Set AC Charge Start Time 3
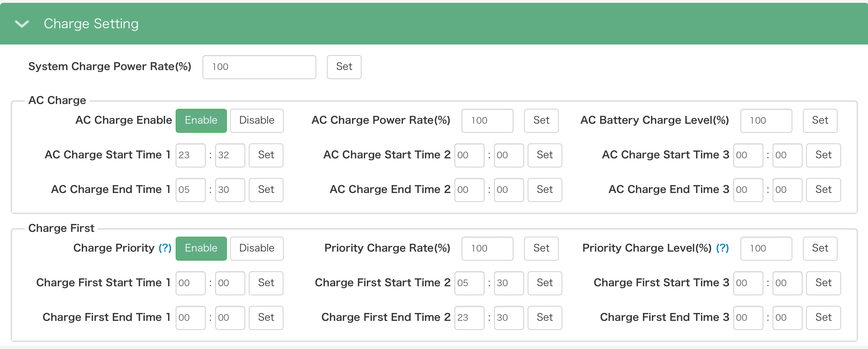This screenshot has width=868, height=349. point(823,155)
